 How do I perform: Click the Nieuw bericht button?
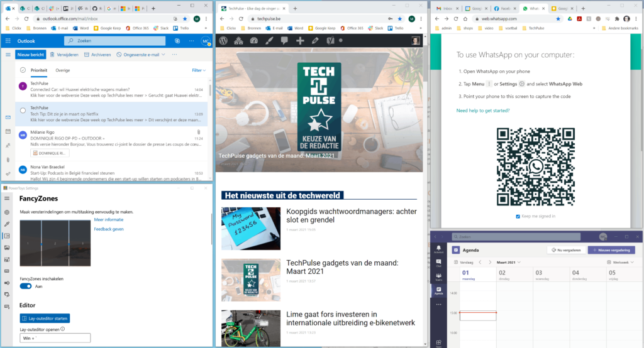point(30,55)
